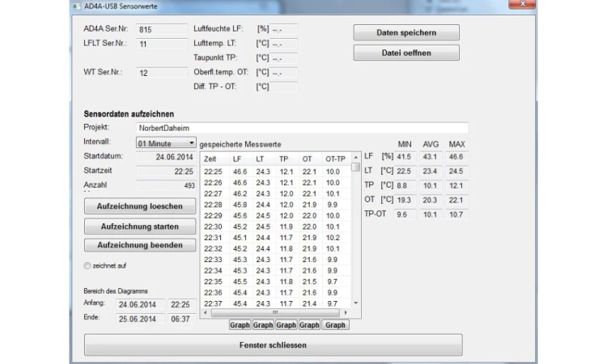This screenshot has width=607, height=364.
Task: Open the Graph for the LF column
Action: click(x=240, y=325)
